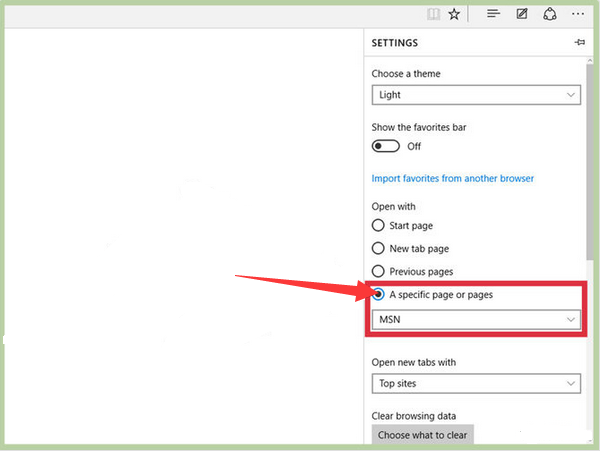
Task: Click the Share icon in toolbar
Action: point(550,14)
